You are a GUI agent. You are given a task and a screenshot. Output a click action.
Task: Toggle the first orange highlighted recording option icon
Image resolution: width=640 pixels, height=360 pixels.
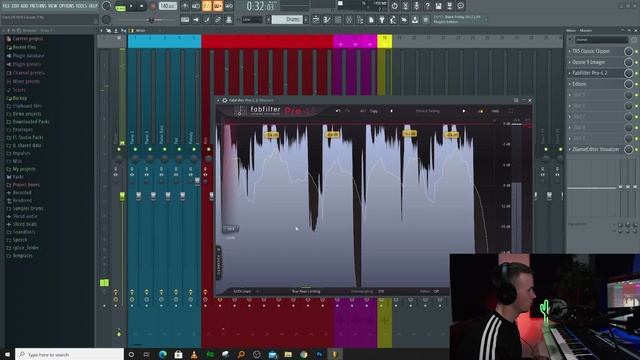(207, 6)
